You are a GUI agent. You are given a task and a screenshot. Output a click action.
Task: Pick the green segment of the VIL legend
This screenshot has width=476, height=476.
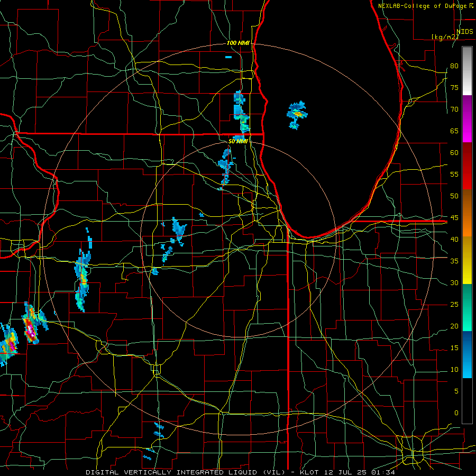pyautogui.click(x=467, y=307)
